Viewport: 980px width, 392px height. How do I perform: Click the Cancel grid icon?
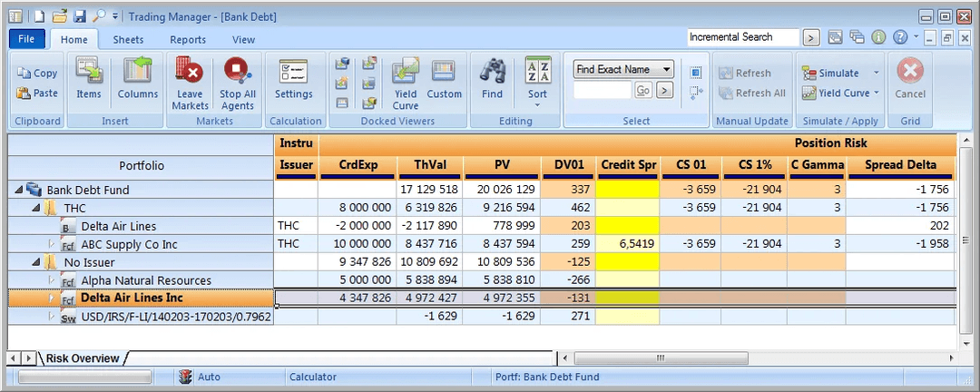point(910,72)
